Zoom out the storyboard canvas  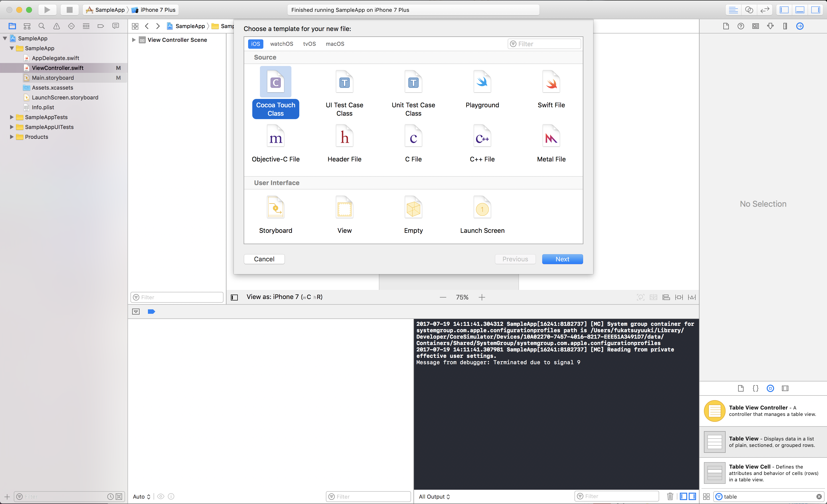click(443, 297)
